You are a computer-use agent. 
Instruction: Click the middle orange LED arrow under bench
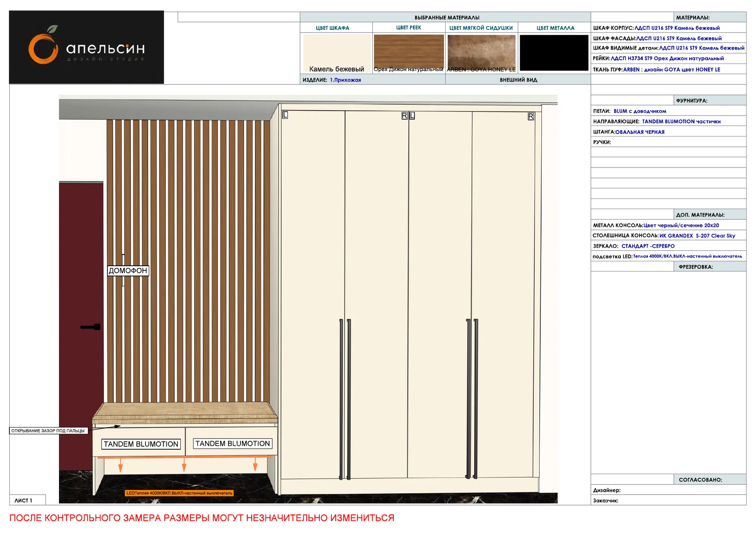[x=184, y=465]
